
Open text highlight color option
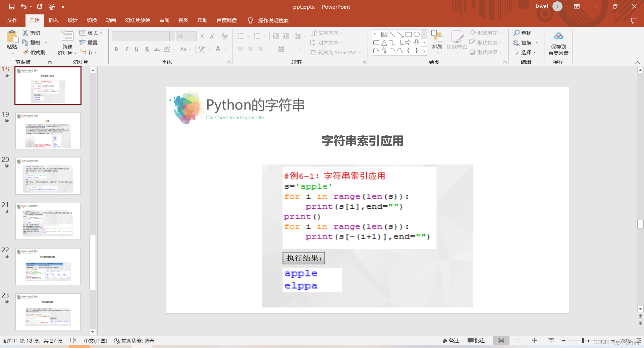(x=202, y=49)
